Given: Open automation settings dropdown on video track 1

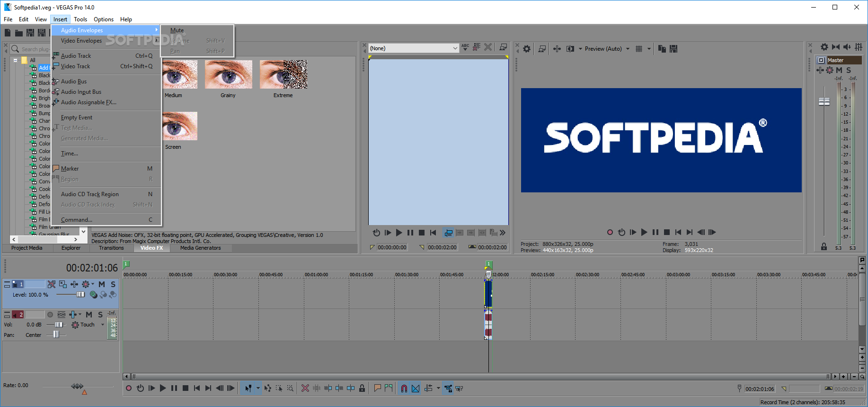Looking at the screenshot, I should point(93,284).
